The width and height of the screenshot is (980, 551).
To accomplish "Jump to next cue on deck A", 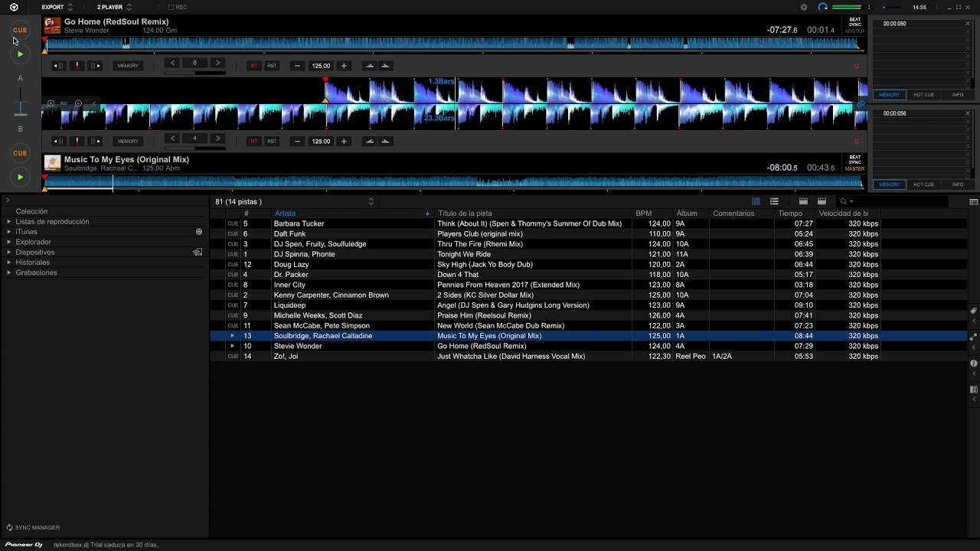I will (95, 66).
